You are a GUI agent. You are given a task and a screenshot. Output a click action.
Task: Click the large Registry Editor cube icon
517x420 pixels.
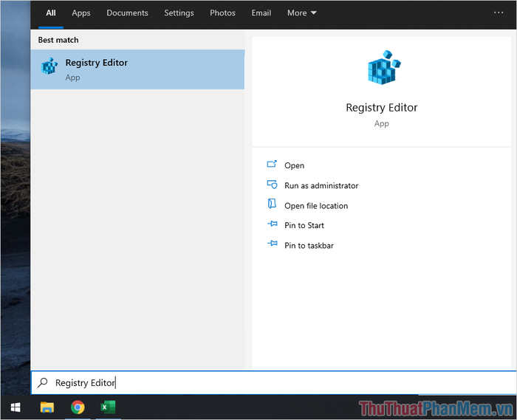pos(383,67)
